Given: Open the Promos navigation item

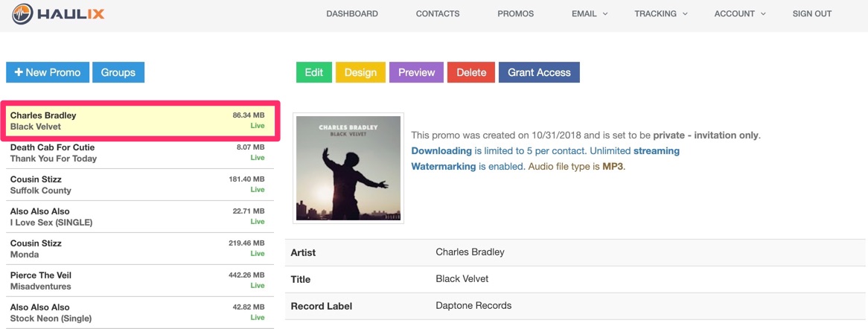Looking at the screenshot, I should point(515,14).
